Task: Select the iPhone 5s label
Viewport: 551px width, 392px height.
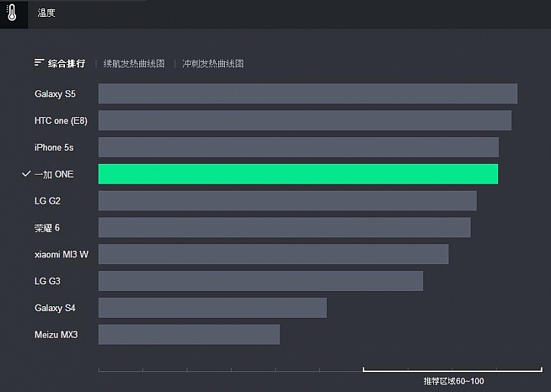Action: click(54, 147)
